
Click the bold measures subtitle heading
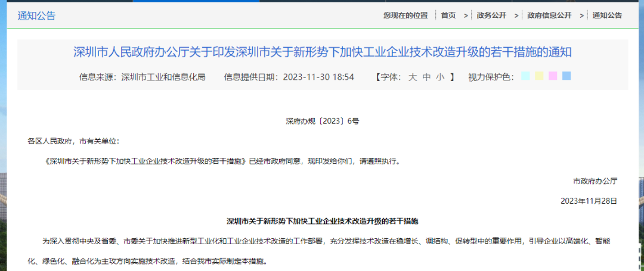[323, 221]
